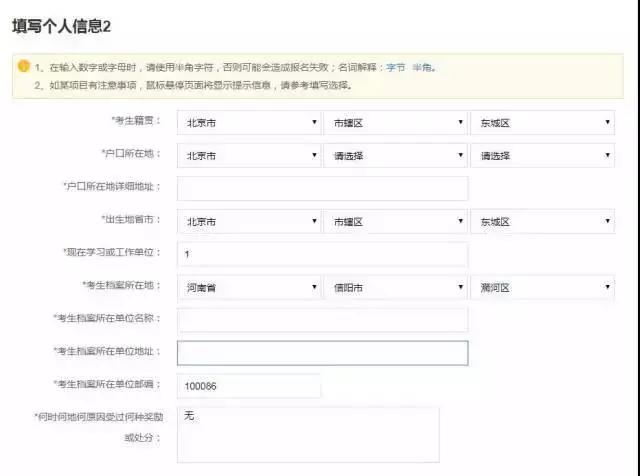Open the 考生档案所在地 district dropdown
Viewport: 640px width, 476px height.
tap(542, 287)
